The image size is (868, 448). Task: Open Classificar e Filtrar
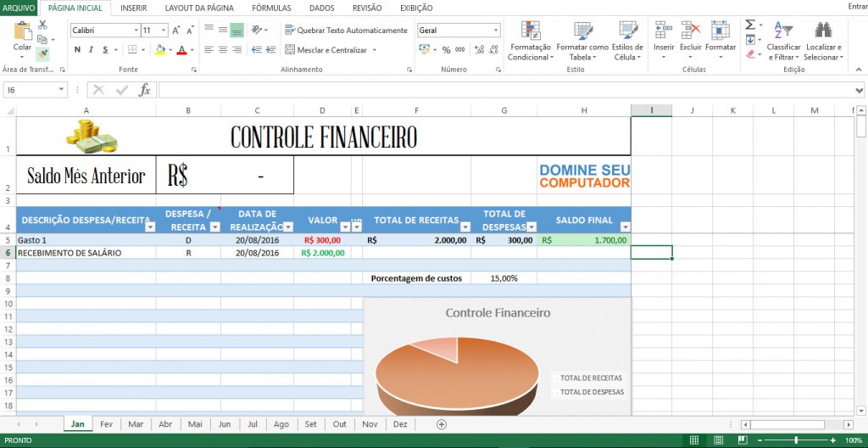(x=784, y=42)
